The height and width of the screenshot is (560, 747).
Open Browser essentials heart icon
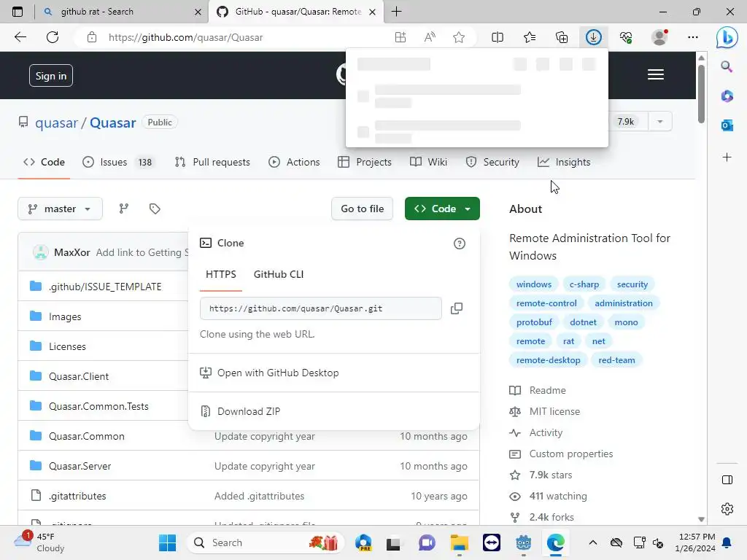626,37
